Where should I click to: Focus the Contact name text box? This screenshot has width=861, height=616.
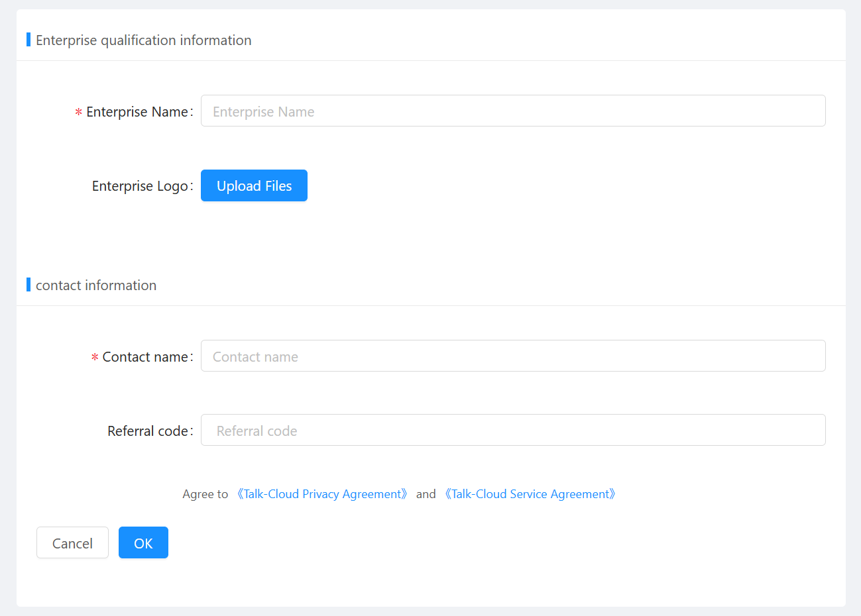coord(512,356)
